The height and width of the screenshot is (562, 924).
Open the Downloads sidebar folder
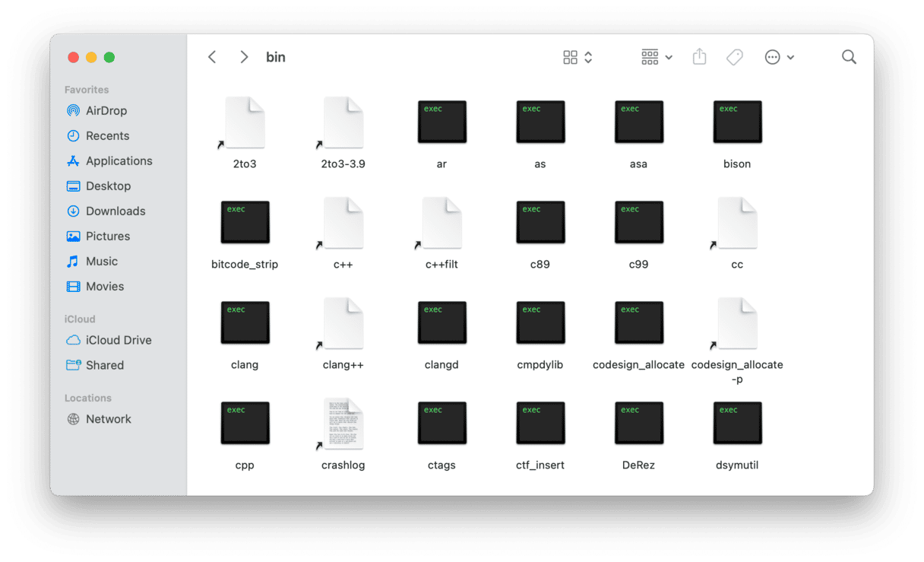[115, 211]
